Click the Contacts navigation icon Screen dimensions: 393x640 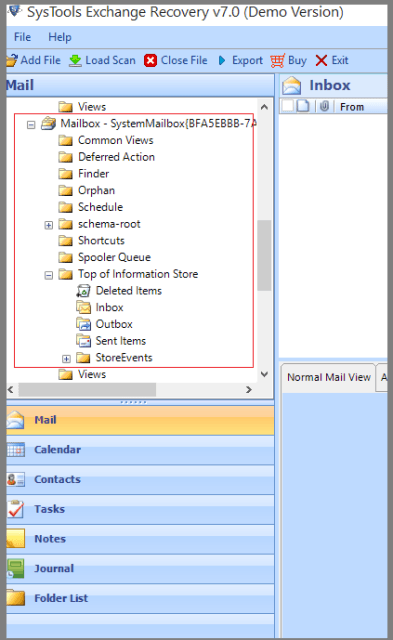tap(16, 479)
